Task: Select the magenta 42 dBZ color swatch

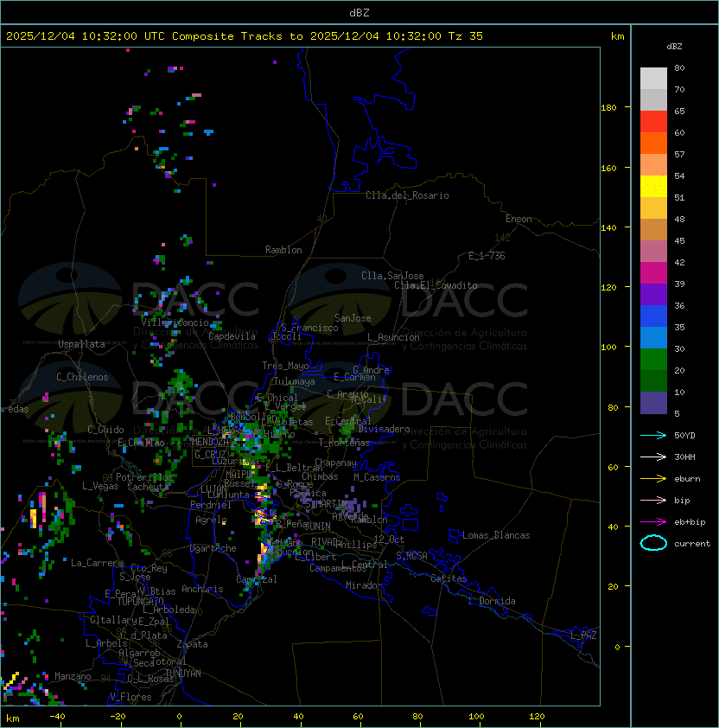Action: [x=653, y=273]
